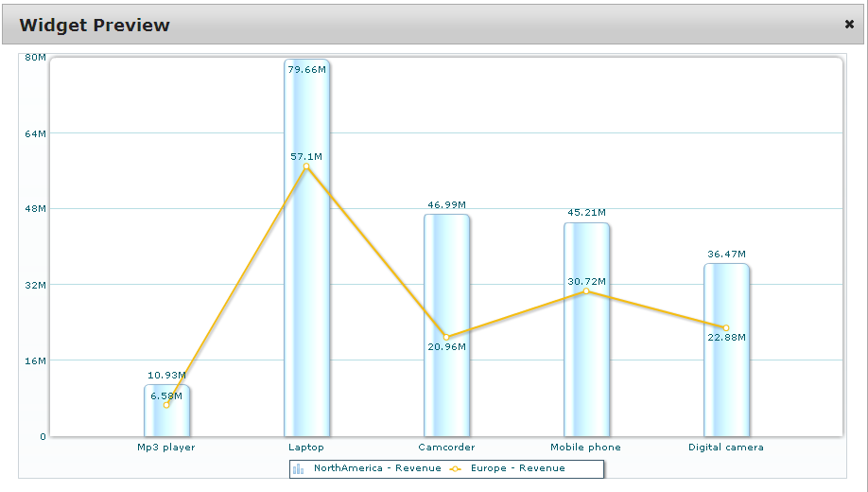Close the Widget Preview dialog
The width and height of the screenshot is (868, 492).
849,25
